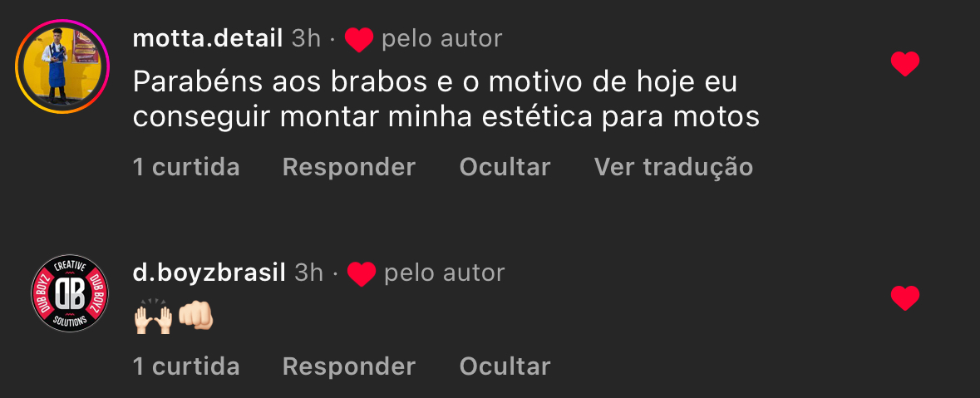Hide d.boyzbrasil's comment with Ocultar
The image size is (980, 398).
tap(505, 366)
